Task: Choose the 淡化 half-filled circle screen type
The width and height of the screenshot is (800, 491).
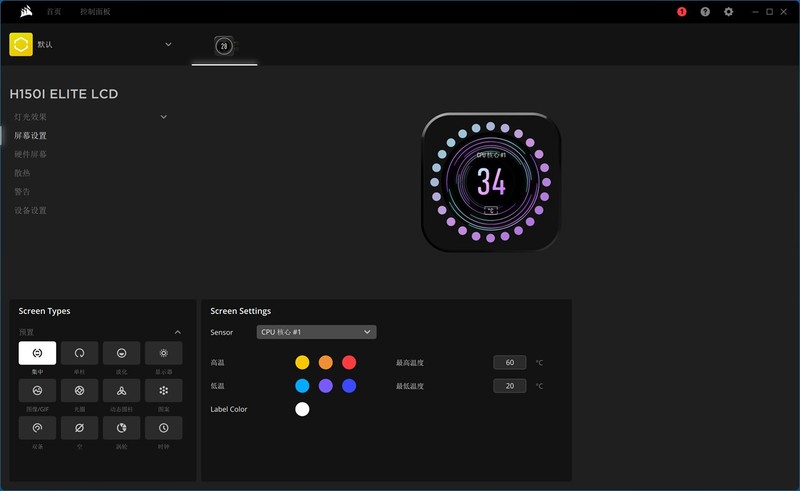Action: click(x=121, y=353)
